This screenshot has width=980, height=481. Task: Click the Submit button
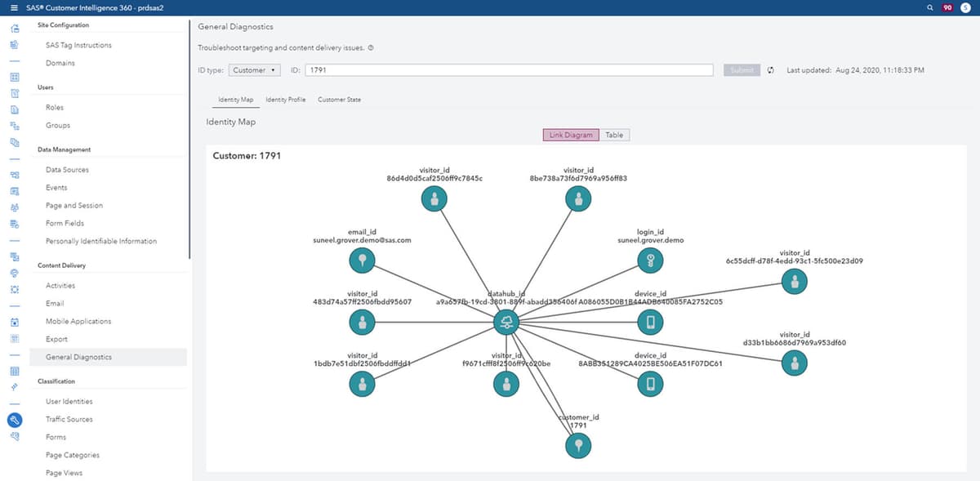tap(742, 70)
